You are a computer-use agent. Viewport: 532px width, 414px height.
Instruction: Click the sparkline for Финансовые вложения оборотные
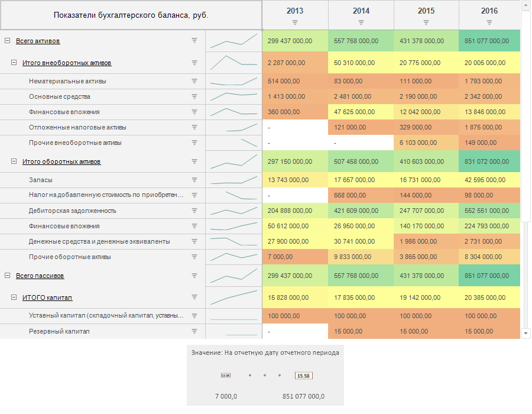(x=234, y=226)
